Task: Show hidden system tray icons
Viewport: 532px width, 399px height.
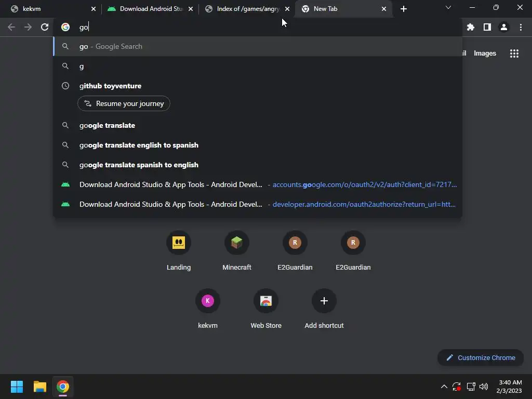Action: pyautogui.click(x=444, y=387)
